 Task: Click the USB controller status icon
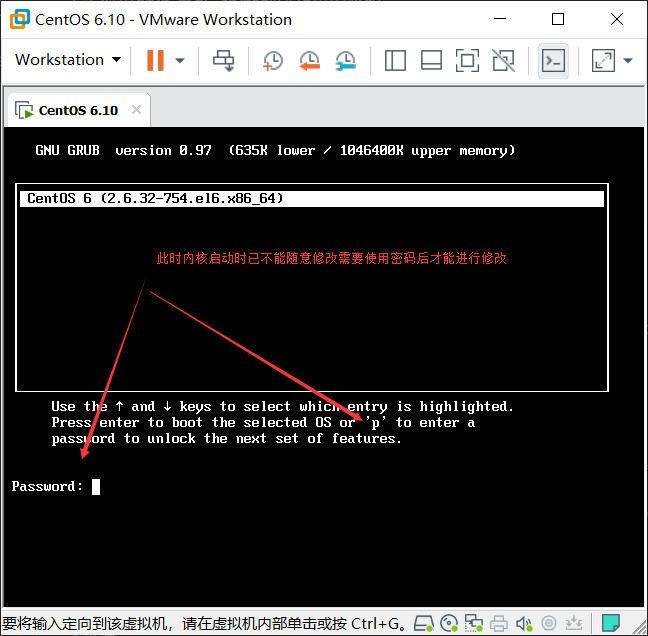coord(549,623)
